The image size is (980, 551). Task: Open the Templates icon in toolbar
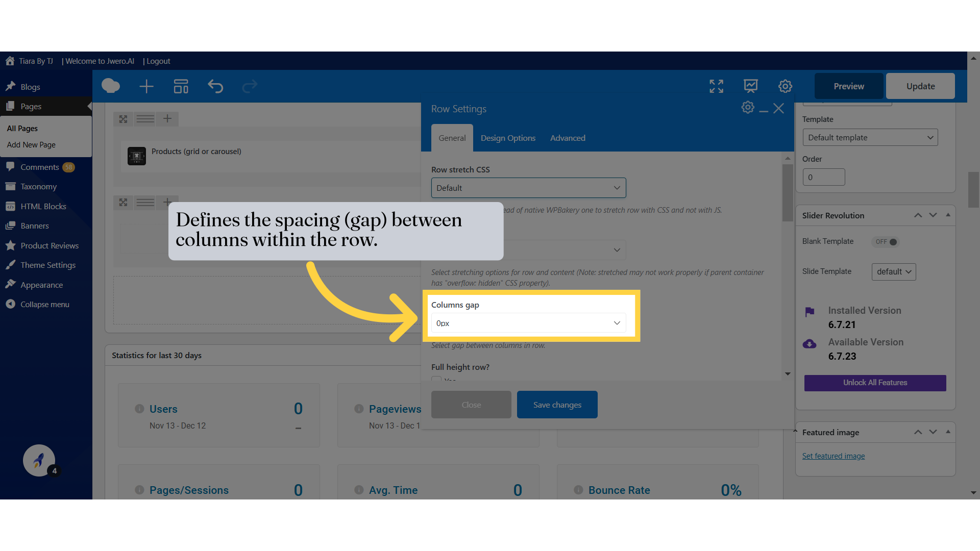click(181, 86)
